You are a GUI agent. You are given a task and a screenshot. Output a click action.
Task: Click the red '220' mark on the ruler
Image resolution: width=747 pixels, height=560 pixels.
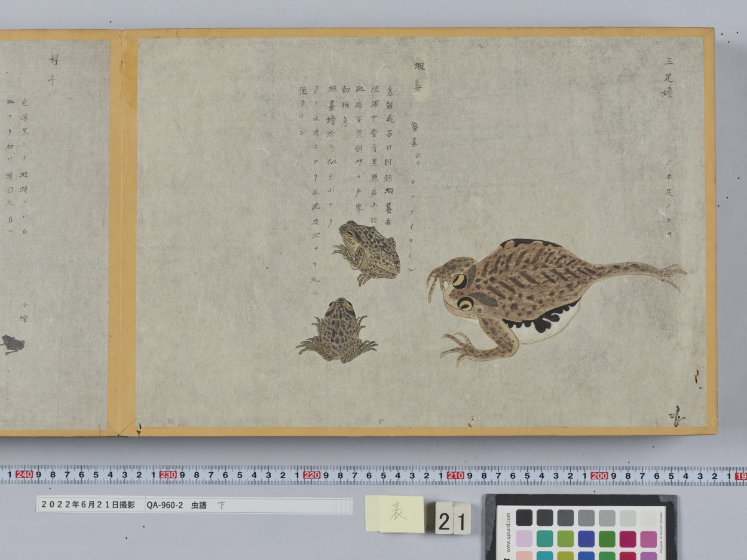click(311, 475)
